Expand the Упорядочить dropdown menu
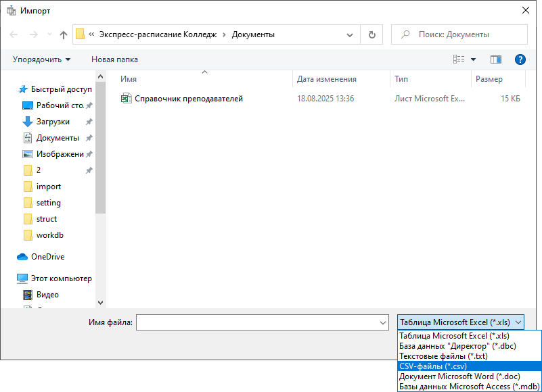This screenshot has height=392, width=542. (x=41, y=59)
